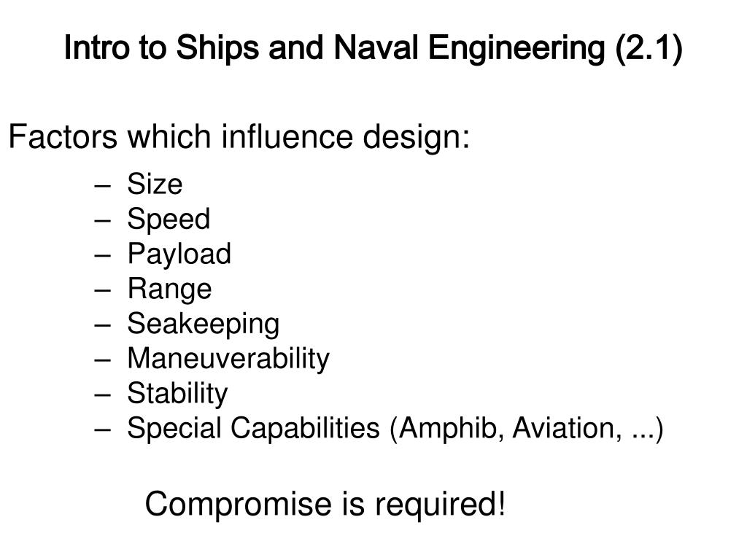
Task: Select the 'Payload' bullet item
Action: [179, 254]
